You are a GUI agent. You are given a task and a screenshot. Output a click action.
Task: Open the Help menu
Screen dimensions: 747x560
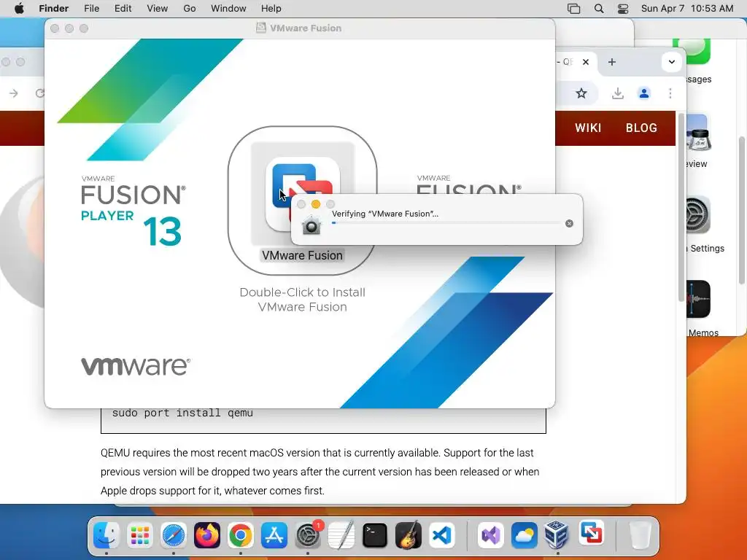(271, 8)
